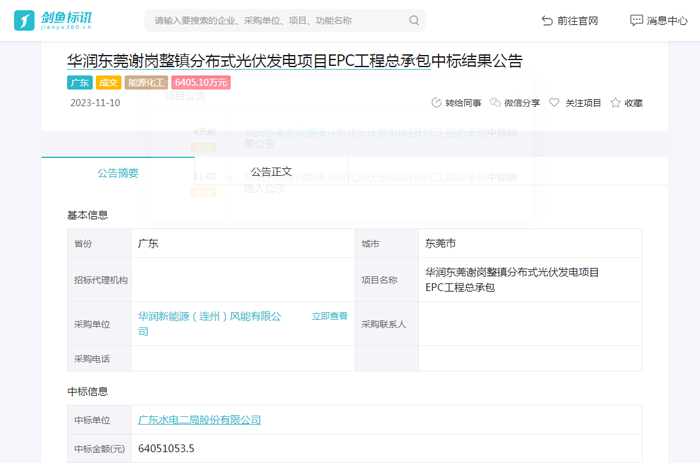
Task: Click the 成交 status tag
Action: click(x=108, y=83)
